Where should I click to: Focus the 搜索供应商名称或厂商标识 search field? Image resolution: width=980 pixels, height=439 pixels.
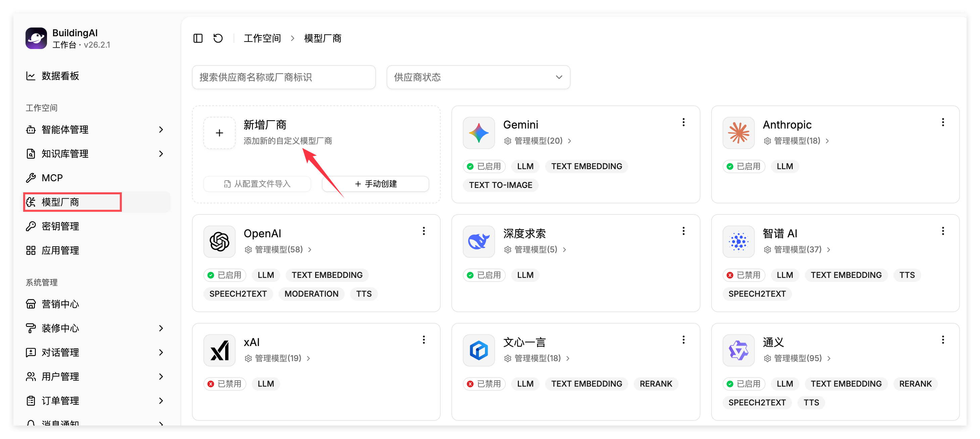click(x=284, y=77)
